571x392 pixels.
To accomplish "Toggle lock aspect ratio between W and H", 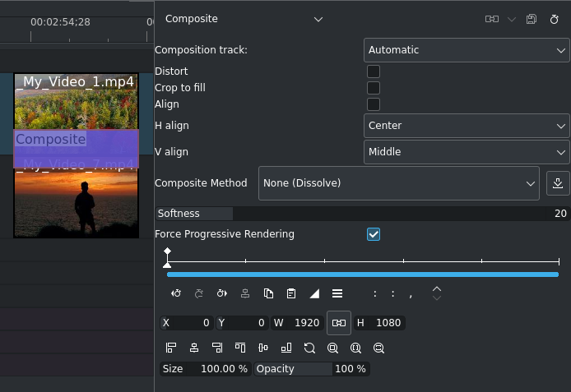I will [x=339, y=322].
